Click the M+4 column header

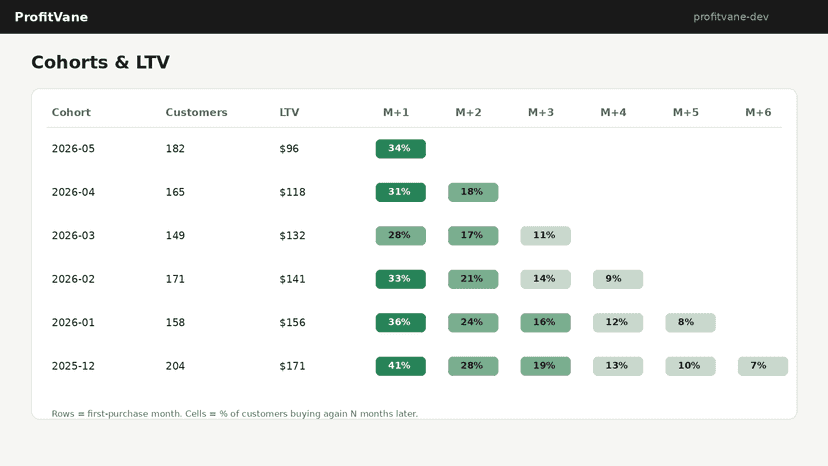point(613,112)
